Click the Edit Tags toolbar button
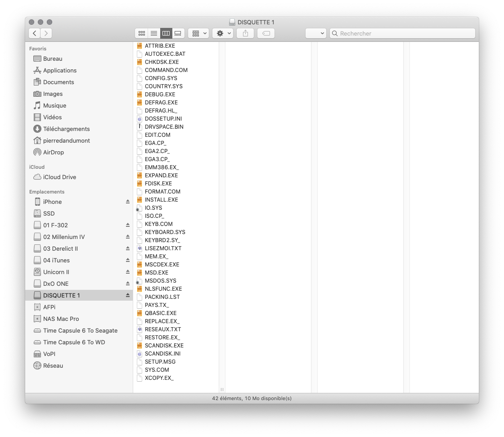Image resolution: width=504 pixels, height=437 pixels. pos(266,33)
